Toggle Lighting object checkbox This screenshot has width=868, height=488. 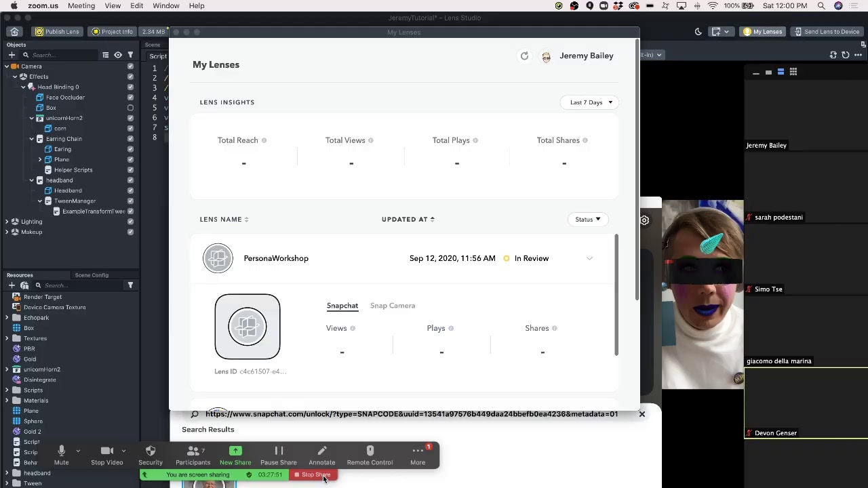pyautogui.click(x=130, y=222)
